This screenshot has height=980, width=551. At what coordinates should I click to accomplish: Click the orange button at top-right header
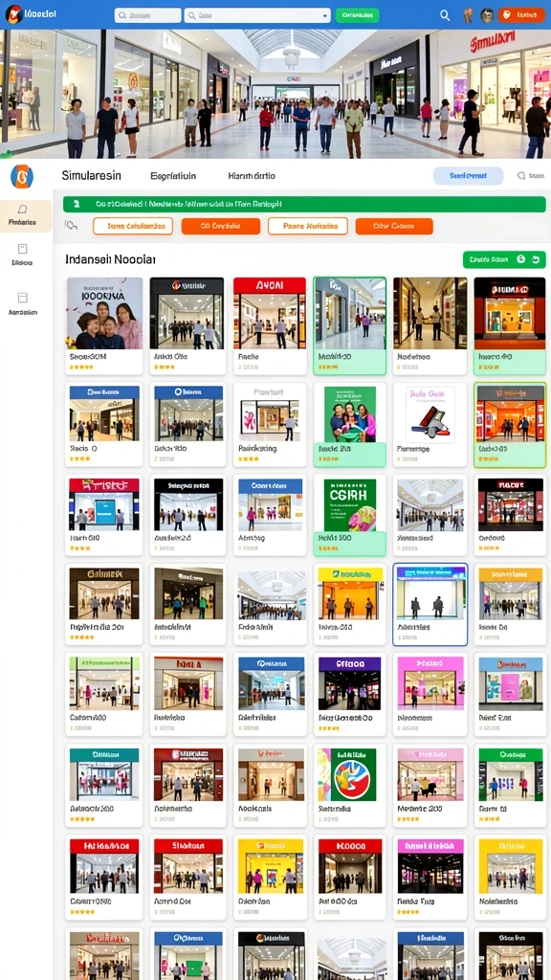[x=521, y=15]
